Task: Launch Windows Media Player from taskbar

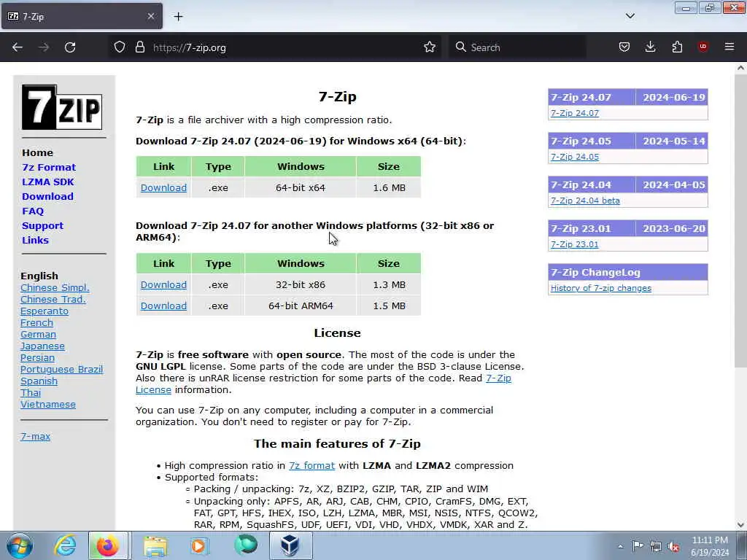Action: (199, 545)
